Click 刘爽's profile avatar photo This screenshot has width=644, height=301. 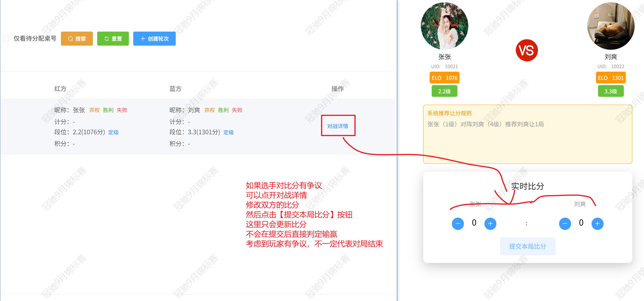(611, 26)
